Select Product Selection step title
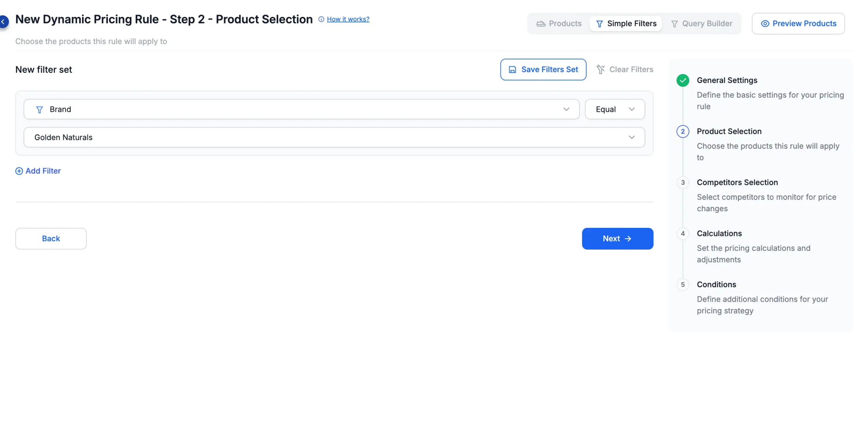The image size is (868, 434). 729,132
